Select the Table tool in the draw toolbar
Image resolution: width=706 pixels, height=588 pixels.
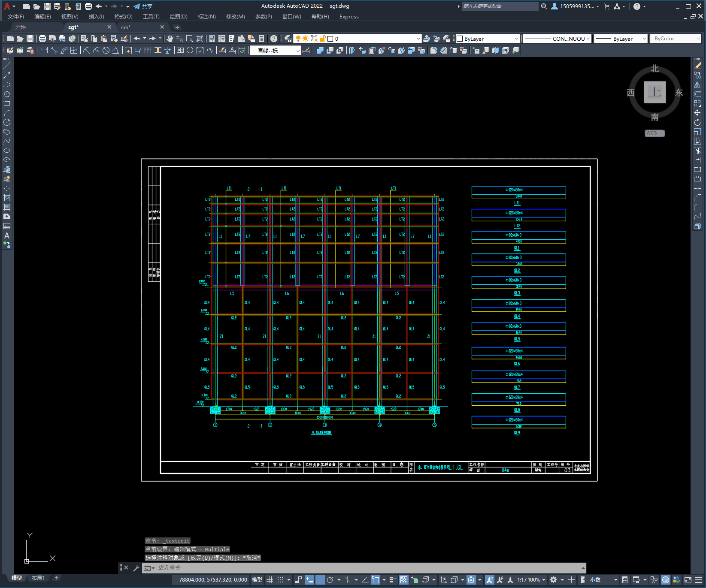tap(7, 226)
